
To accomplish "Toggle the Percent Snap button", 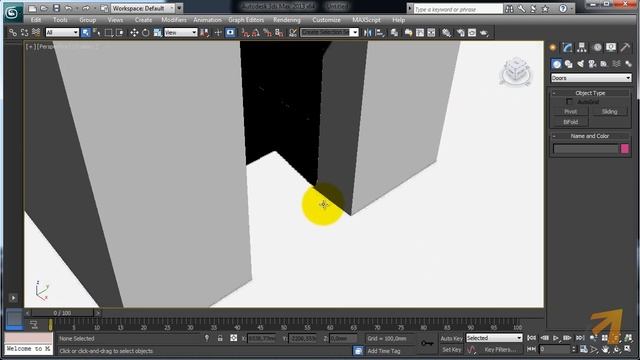I will 267,33.
